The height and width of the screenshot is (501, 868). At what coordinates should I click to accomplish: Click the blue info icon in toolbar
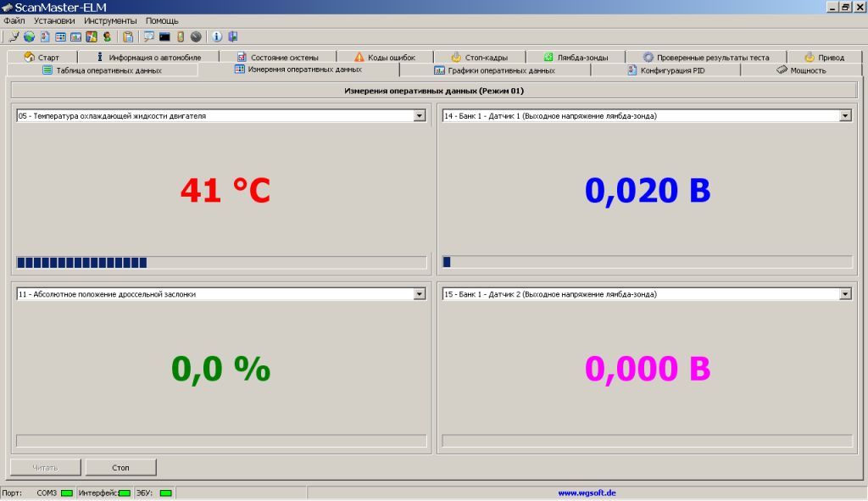(216, 36)
